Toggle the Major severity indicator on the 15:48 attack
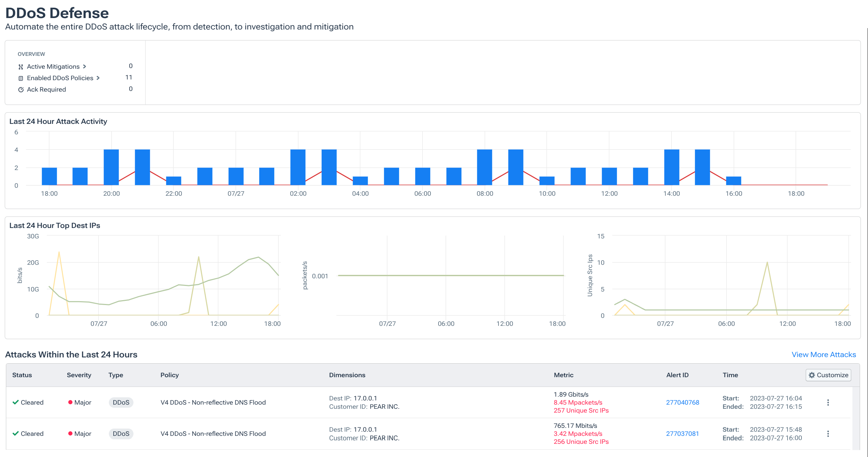The image size is (868, 457). [70, 433]
